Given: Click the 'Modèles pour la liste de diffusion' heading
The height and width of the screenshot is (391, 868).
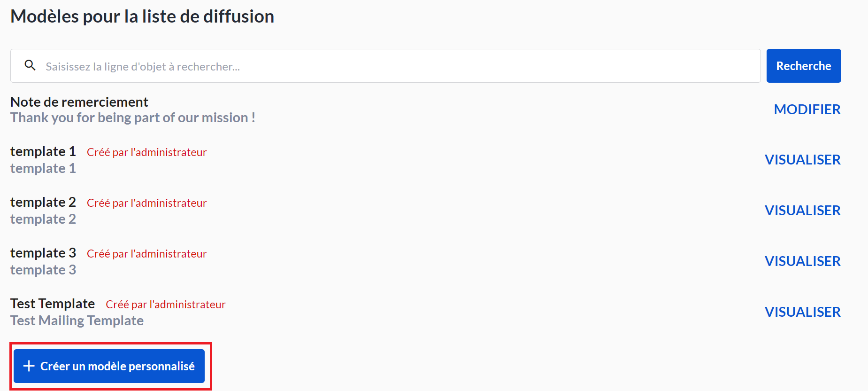Looking at the screenshot, I should pos(142,16).
